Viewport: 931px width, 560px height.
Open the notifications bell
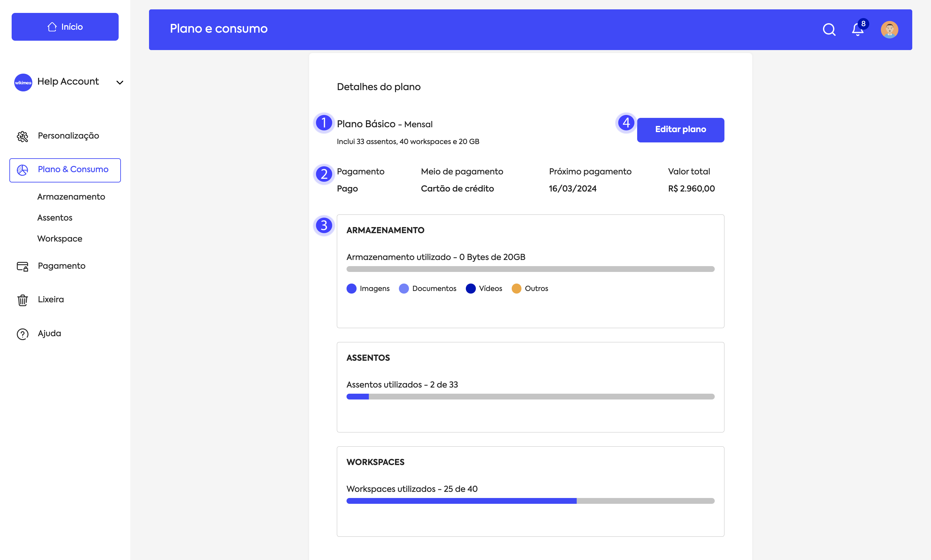coord(857,29)
